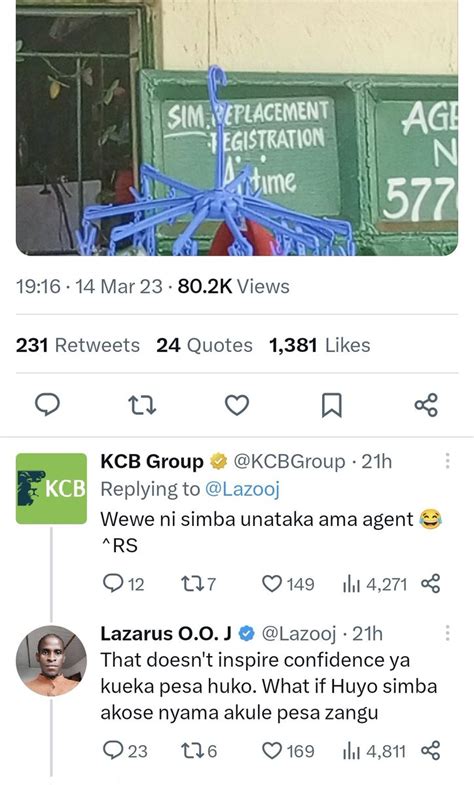Open the 1,381 Likes list
474x785 pixels.
click(x=319, y=345)
